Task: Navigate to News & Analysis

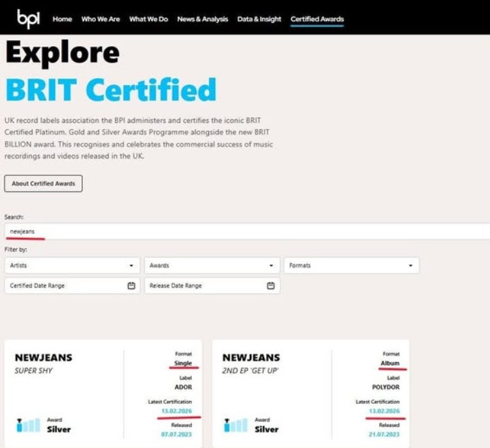Action: pyautogui.click(x=202, y=19)
